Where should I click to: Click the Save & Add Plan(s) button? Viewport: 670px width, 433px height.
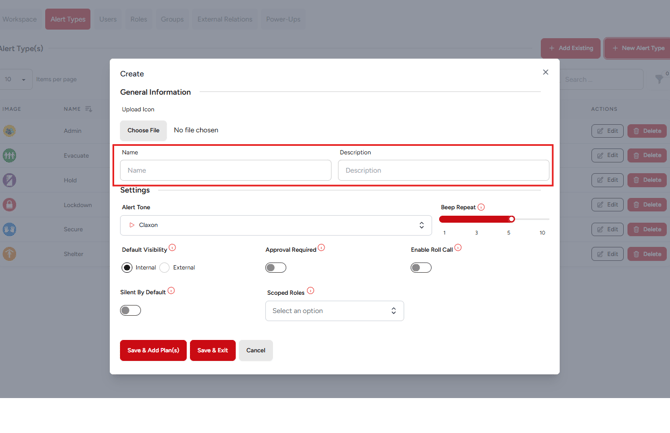tap(153, 350)
